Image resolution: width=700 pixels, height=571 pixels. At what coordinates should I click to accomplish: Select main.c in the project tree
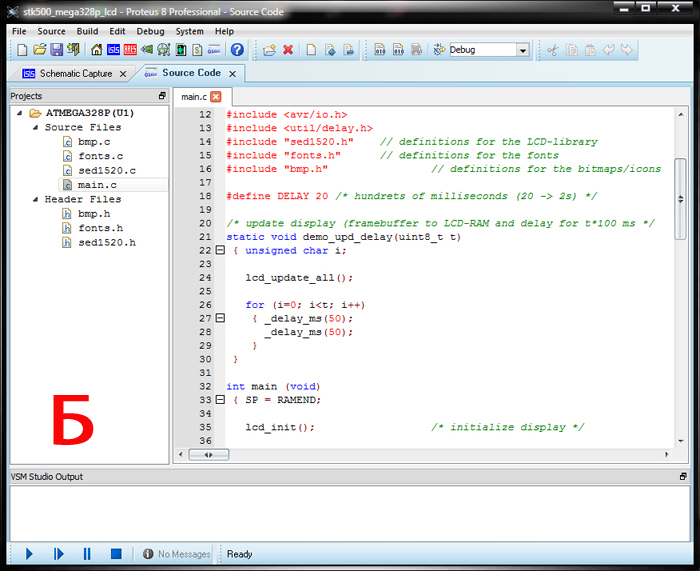(x=97, y=185)
